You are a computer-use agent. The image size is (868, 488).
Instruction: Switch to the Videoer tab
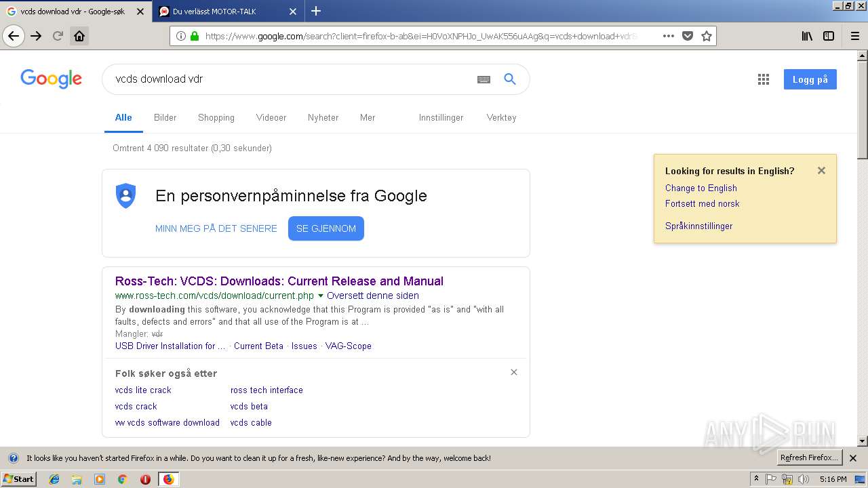pyautogui.click(x=271, y=117)
